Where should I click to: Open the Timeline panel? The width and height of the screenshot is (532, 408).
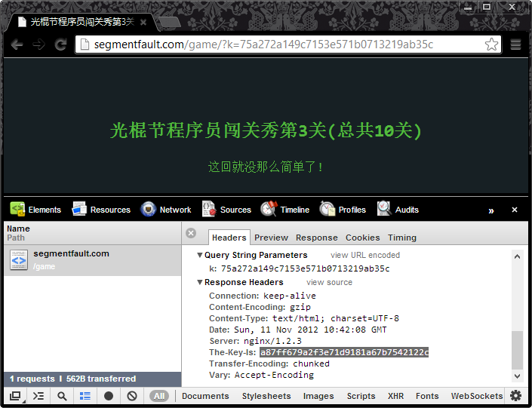point(285,210)
